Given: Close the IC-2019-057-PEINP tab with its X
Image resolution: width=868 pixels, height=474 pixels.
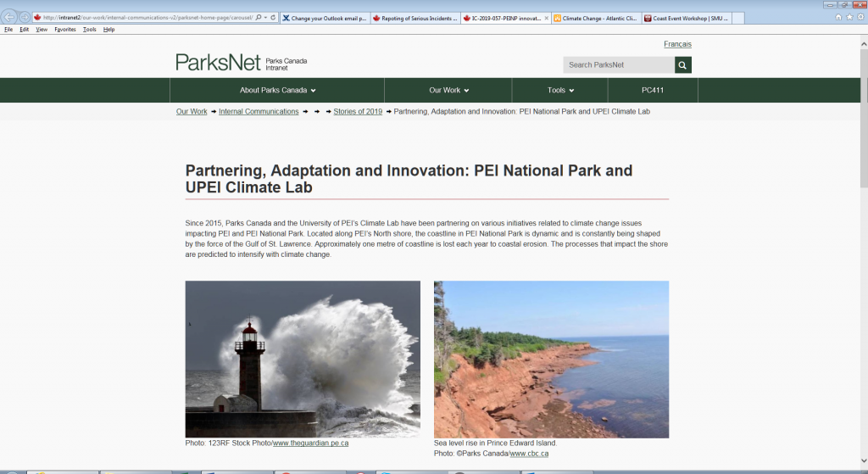Looking at the screenshot, I should click(547, 19).
